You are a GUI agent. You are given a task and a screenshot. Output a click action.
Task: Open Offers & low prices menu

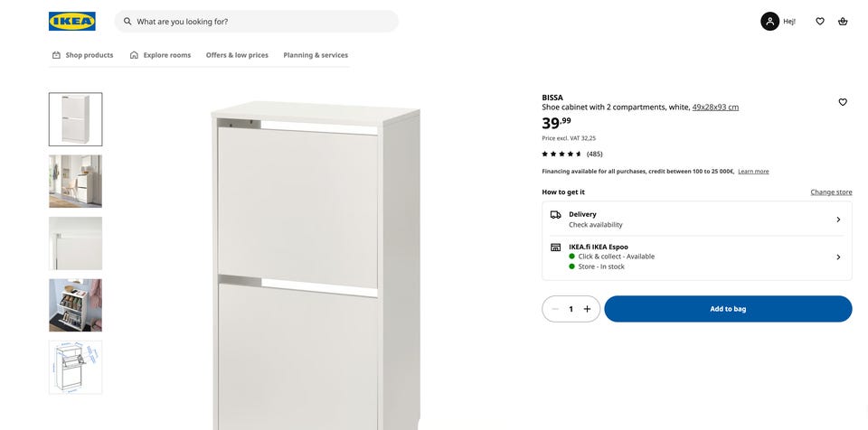pos(237,55)
